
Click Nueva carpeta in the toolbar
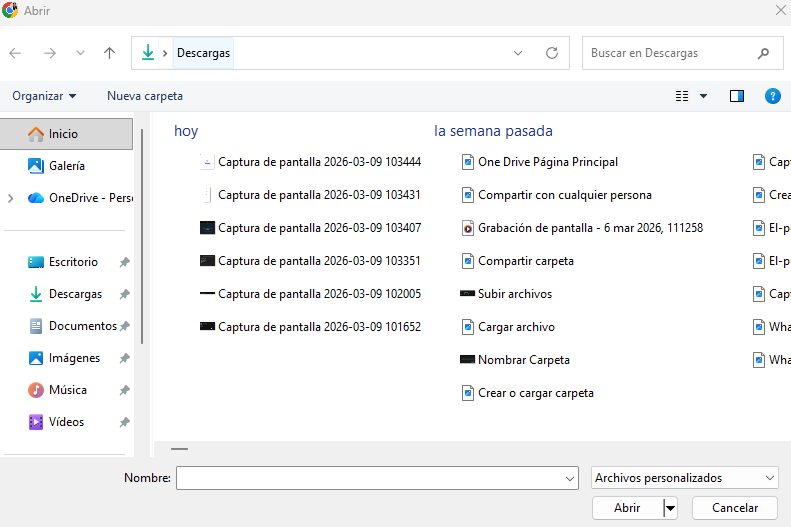145,96
